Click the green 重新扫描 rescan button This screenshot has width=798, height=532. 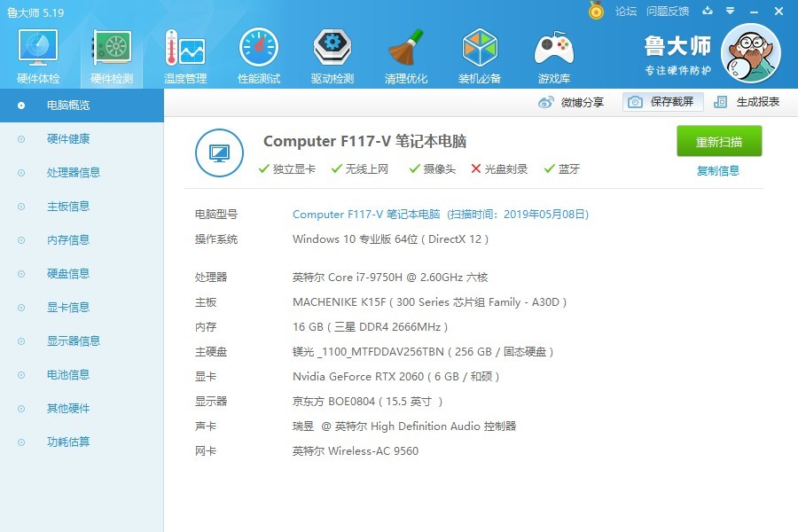pos(719,141)
